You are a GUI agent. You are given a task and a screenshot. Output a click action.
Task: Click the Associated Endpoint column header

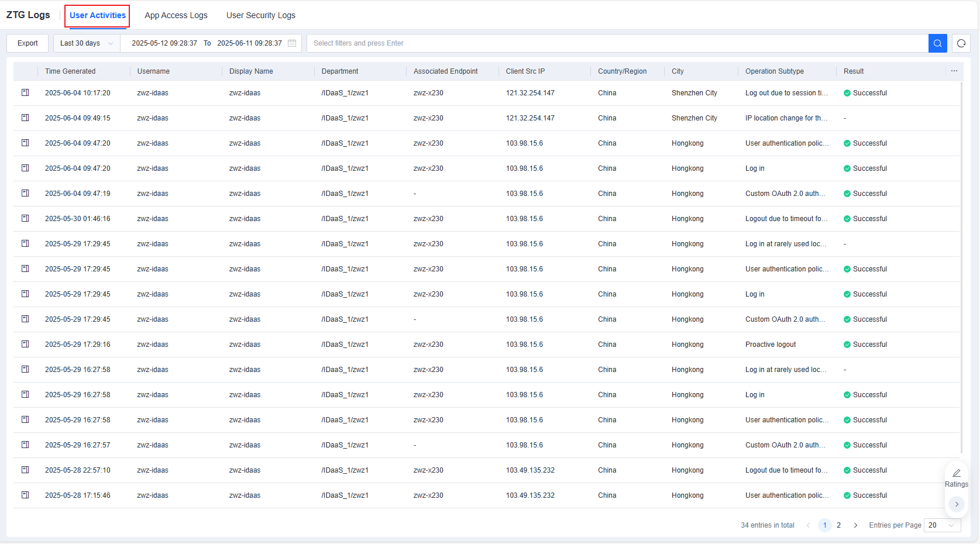point(446,71)
